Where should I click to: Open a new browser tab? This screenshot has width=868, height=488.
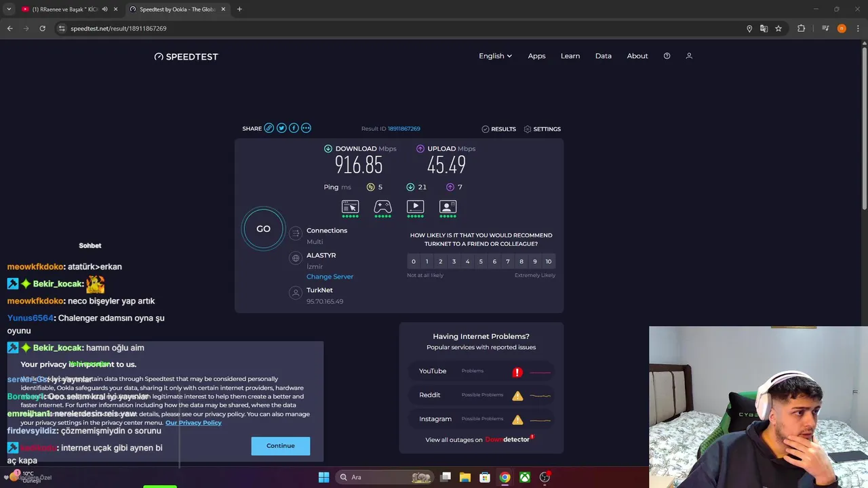[x=239, y=9]
